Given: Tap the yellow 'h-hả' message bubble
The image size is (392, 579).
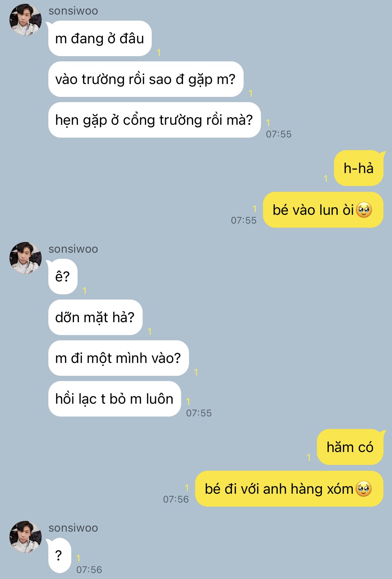Looking at the screenshot, I should (x=359, y=168).
